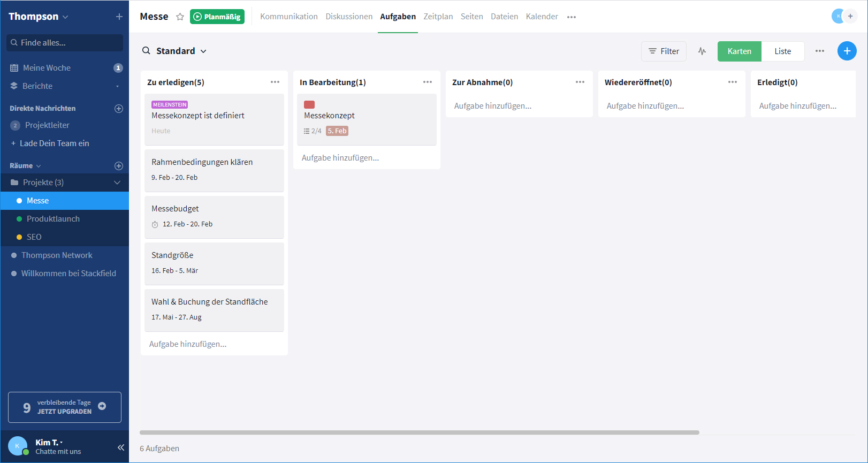The width and height of the screenshot is (868, 463).
Task: Select SEO room in sidebar
Action: coord(65,237)
